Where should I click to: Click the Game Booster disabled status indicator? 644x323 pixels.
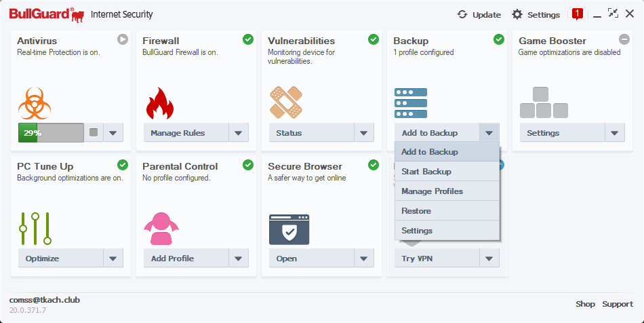624,39
